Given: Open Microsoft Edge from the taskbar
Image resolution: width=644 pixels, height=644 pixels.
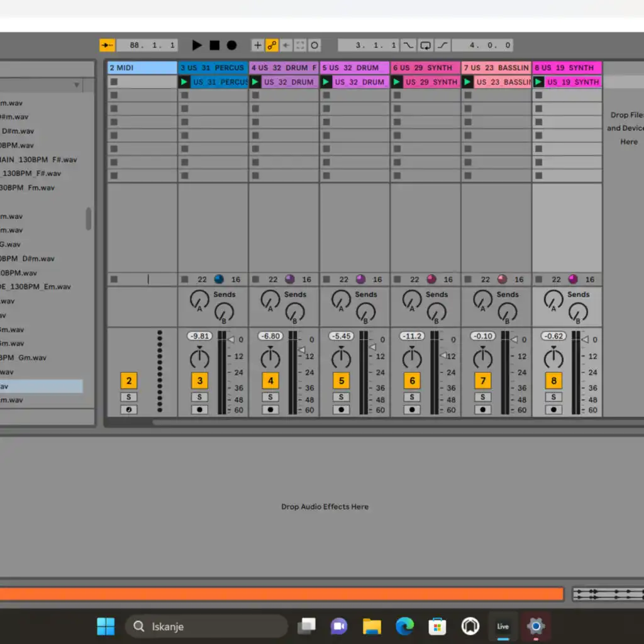Looking at the screenshot, I should (404, 626).
